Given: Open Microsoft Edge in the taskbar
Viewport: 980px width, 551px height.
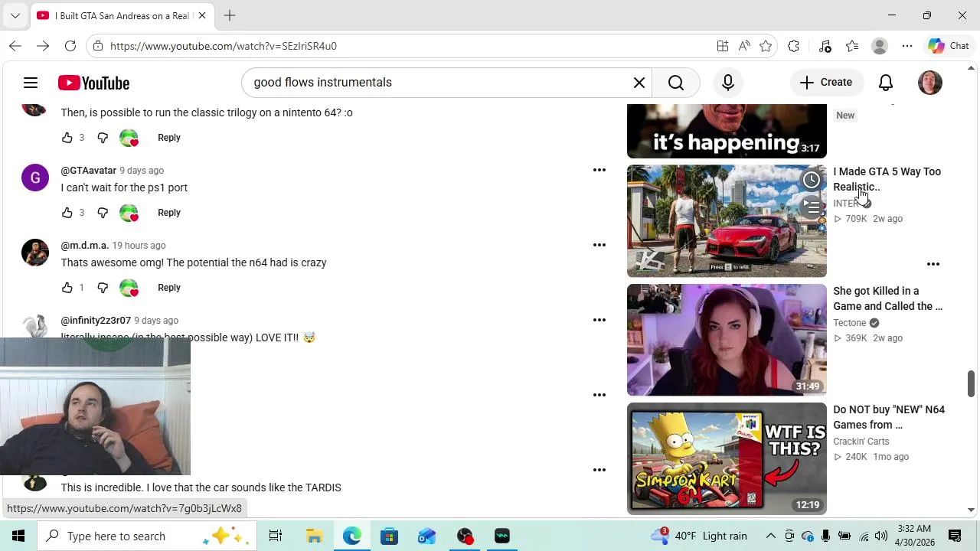Looking at the screenshot, I should [x=352, y=536].
